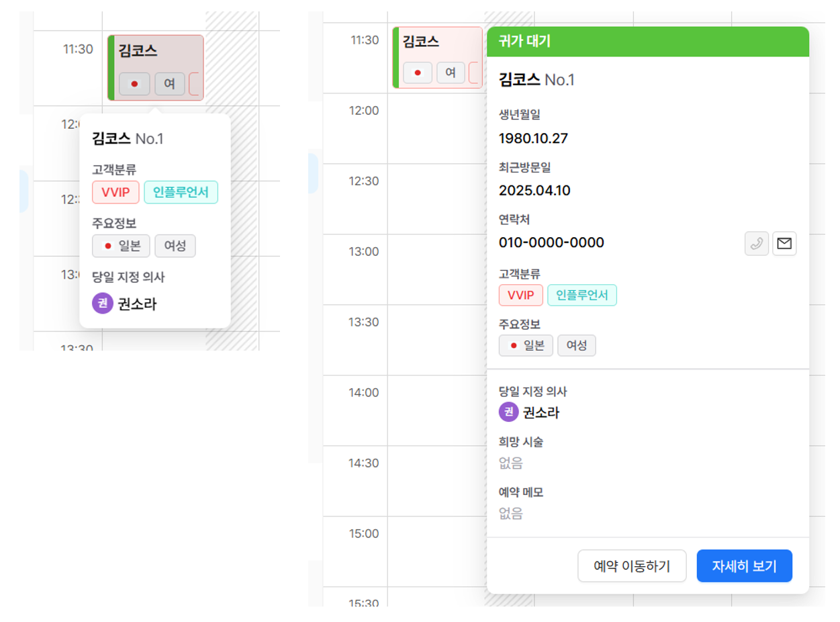Click the 여성 tag in left popup
The width and height of the screenshot is (840, 622).
pyautogui.click(x=175, y=246)
